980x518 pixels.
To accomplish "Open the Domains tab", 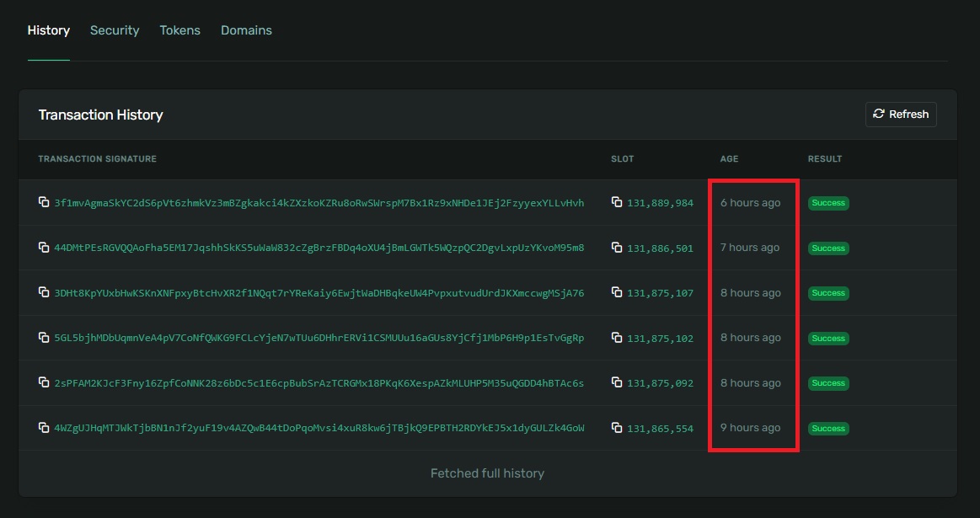I will click(246, 30).
